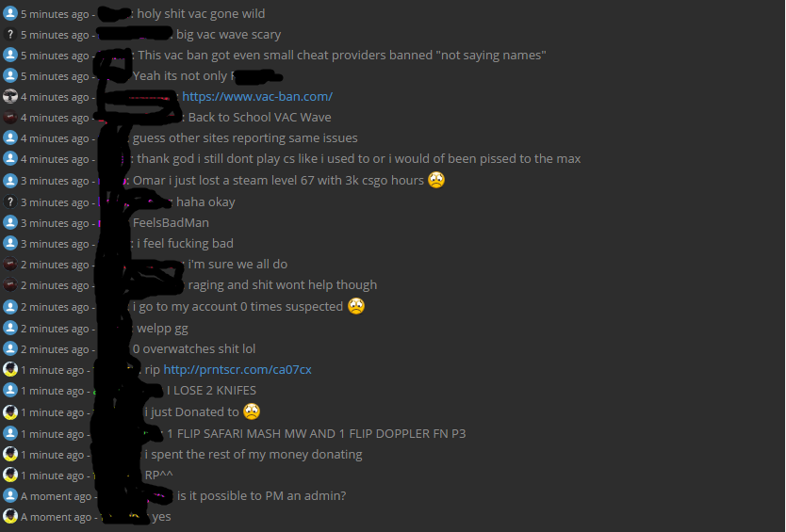Click the 'FeelsBadMan' message text
Image resolution: width=786 pixels, height=532 pixels.
[x=171, y=223]
